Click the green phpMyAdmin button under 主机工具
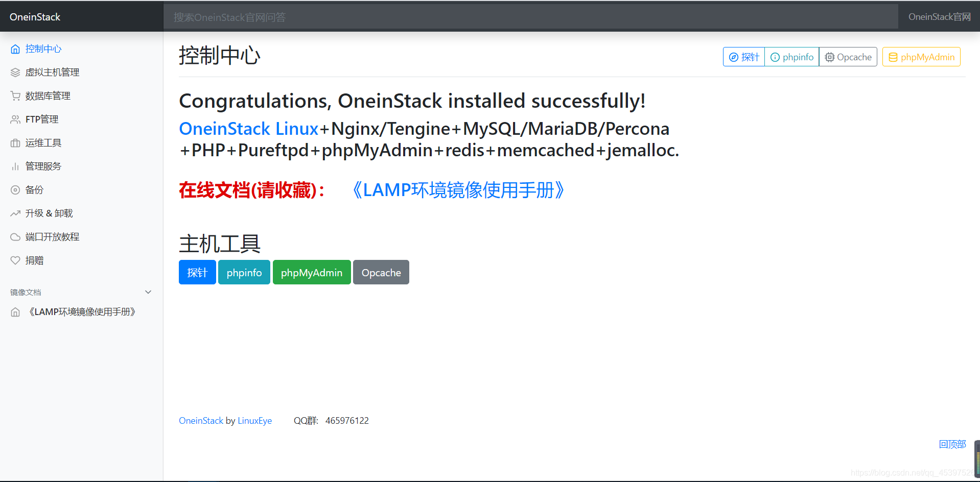This screenshot has height=482, width=980. point(312,272)
